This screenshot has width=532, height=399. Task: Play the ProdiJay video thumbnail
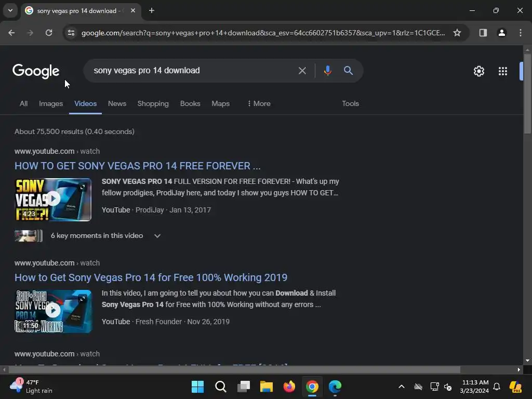tap(53, 199)
